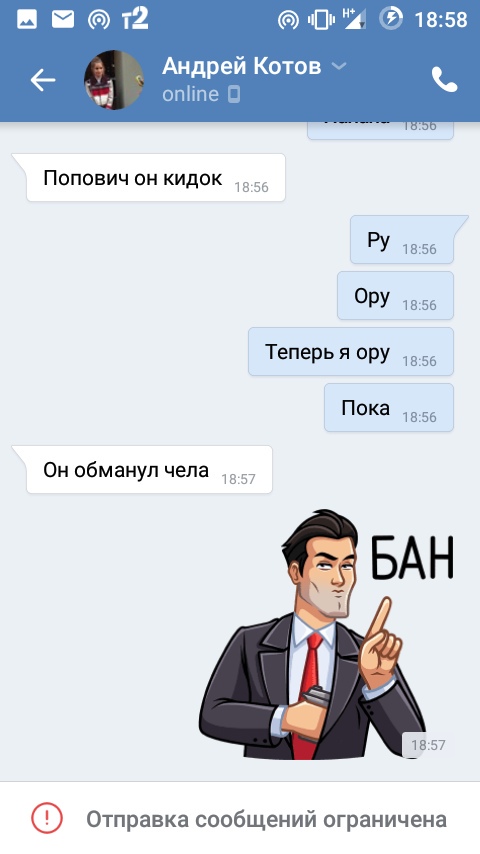The width and height of the screenshot is (480, 854).
Task: Tap the t2 carrier status icon
Action: click(135, 19)
